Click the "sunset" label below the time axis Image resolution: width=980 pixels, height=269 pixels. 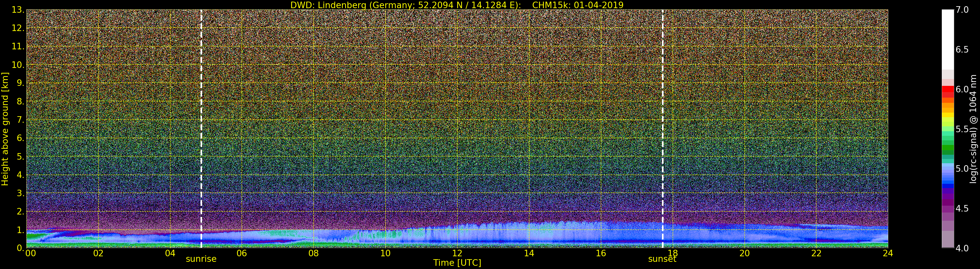pos(662,259)
